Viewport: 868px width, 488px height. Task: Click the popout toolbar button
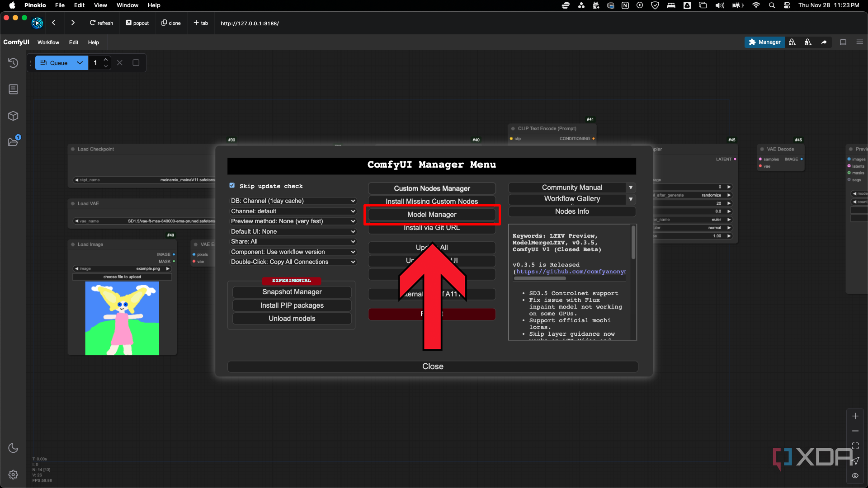pos(137,23)
